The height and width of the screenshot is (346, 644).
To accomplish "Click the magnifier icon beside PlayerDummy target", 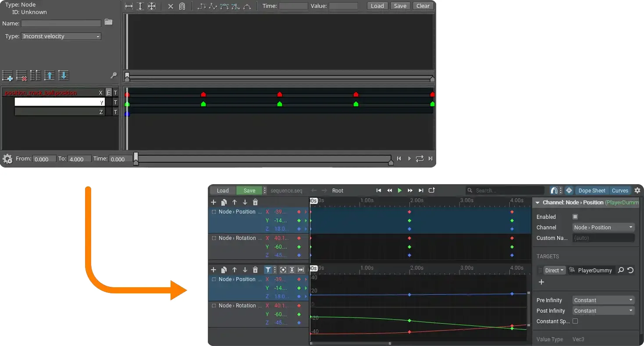I will coord(621,270).
